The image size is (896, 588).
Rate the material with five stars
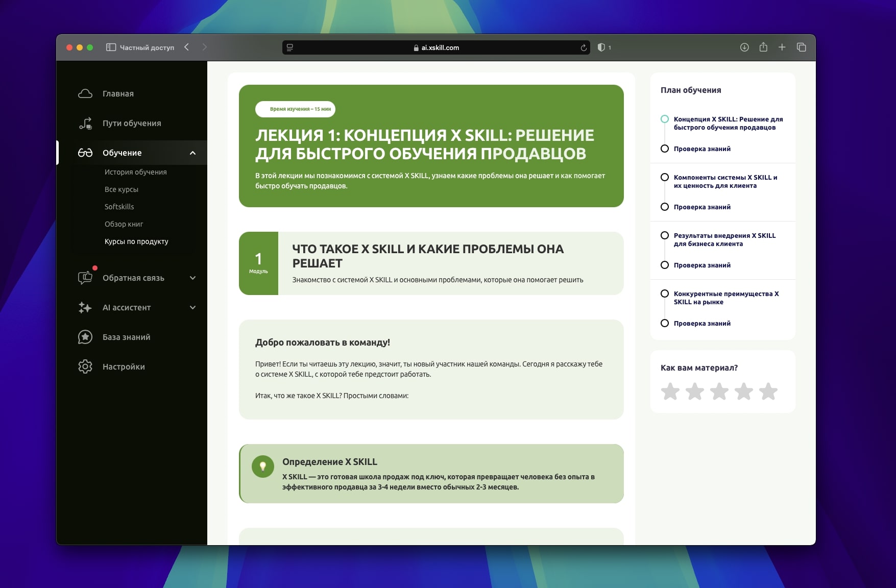[768, 391]
